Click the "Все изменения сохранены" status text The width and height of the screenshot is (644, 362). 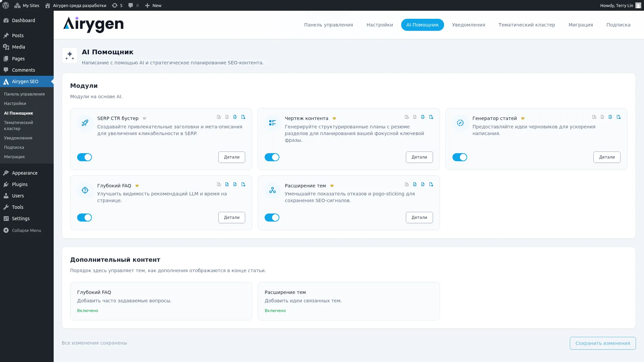tap(94, 343)
